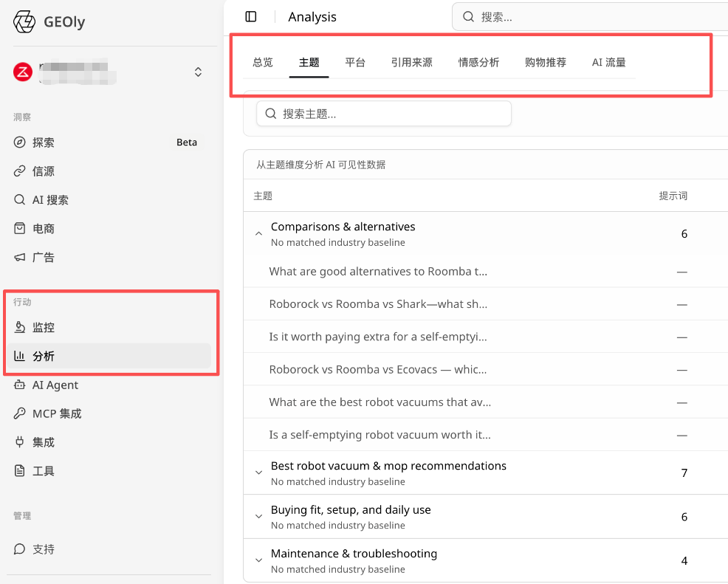Open prompt 'Is a self-emptying robot vacuum worth'
The height and width of the screenshot is (584, 728).
[380, 435]
